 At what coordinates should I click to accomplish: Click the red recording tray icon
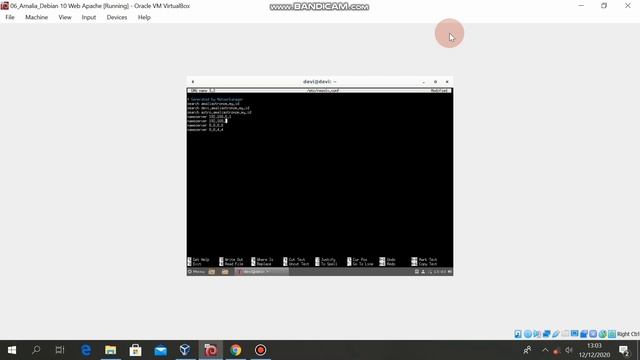point(556,351)
